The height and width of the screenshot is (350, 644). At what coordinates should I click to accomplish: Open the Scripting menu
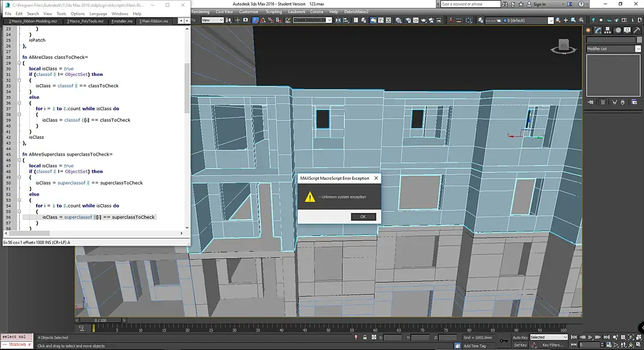click(x=273, y=11)
